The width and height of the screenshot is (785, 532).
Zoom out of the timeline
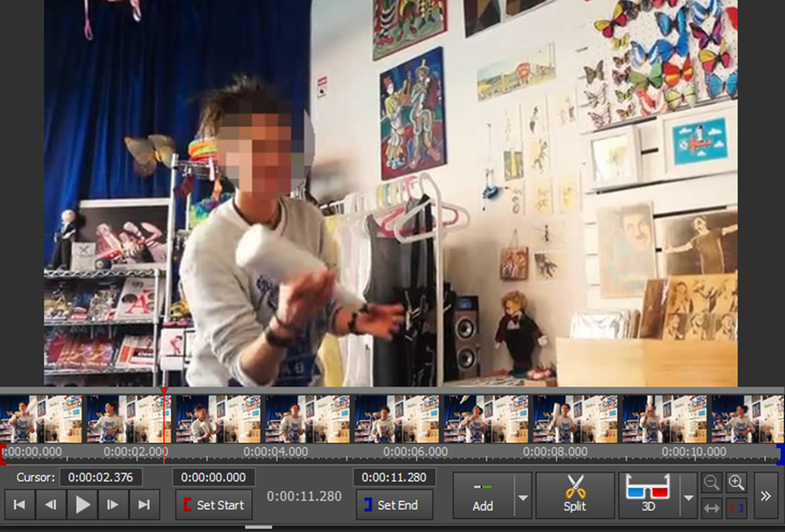tap(712, 483)
